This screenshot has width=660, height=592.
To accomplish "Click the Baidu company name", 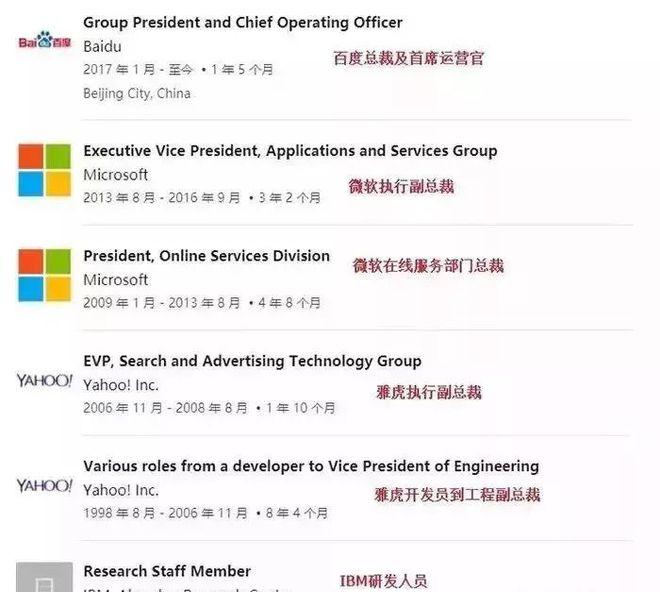I will coord(101,46).
